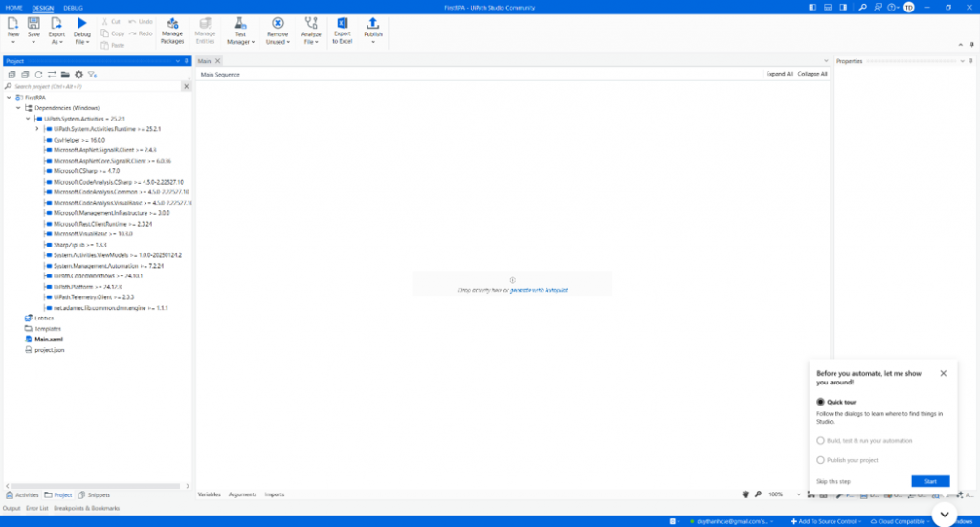Open the Snippets panel tab
Viewport: 980px width, 527px height.
[95, 495]
